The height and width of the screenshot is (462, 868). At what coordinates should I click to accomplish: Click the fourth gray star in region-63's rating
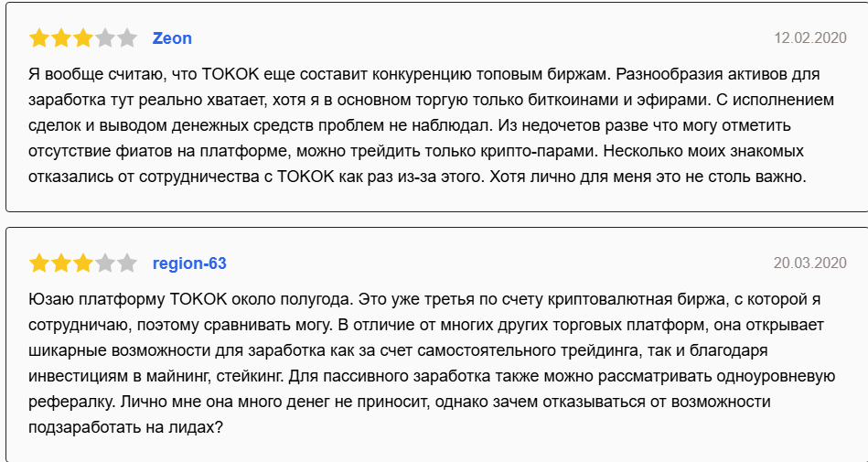coord(104,263)
